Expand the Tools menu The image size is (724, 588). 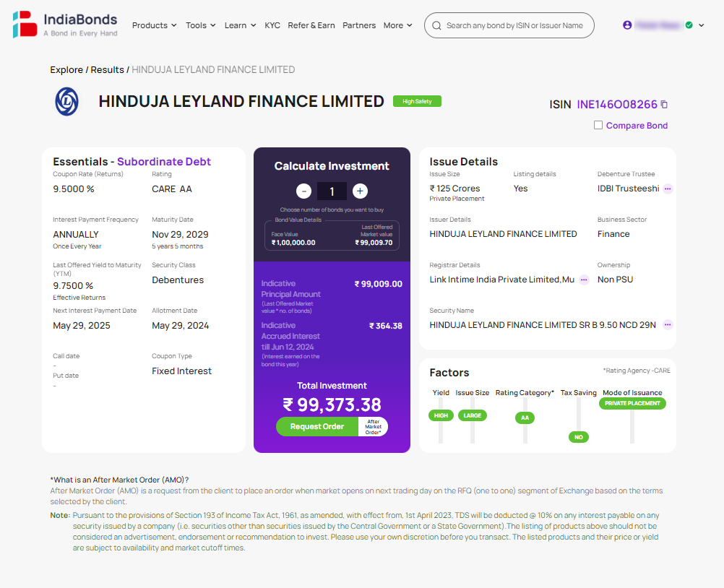200,25
